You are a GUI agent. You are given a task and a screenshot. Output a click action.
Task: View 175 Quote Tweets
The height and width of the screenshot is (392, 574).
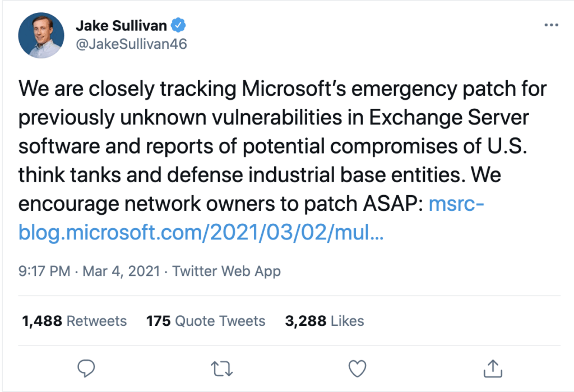tap(206, 321)
